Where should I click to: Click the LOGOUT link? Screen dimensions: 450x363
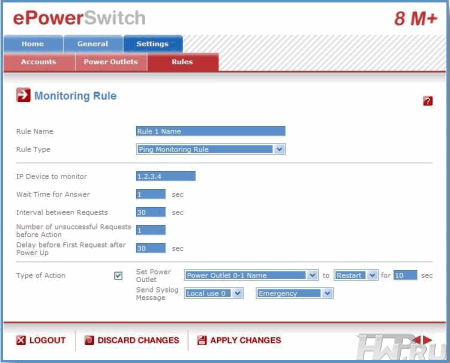pyautogui.click(x=47, y=340)
